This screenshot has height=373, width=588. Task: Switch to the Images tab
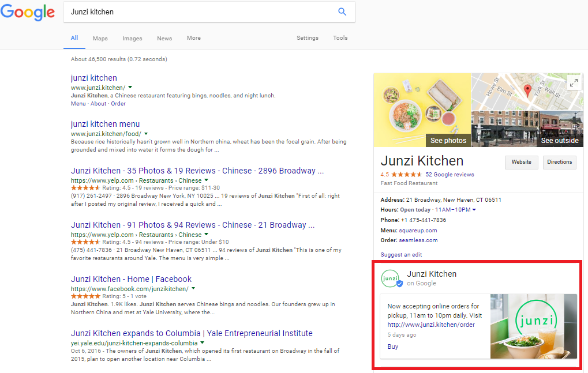[132, 38]
